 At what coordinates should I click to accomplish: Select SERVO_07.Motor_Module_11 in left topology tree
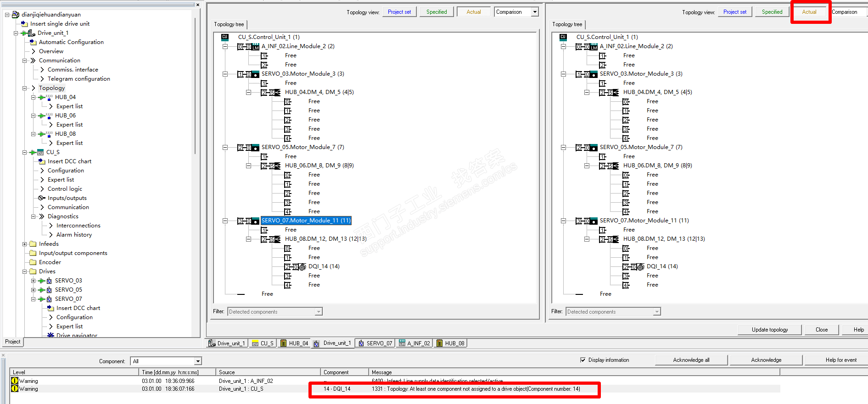[x=306, y=221]
